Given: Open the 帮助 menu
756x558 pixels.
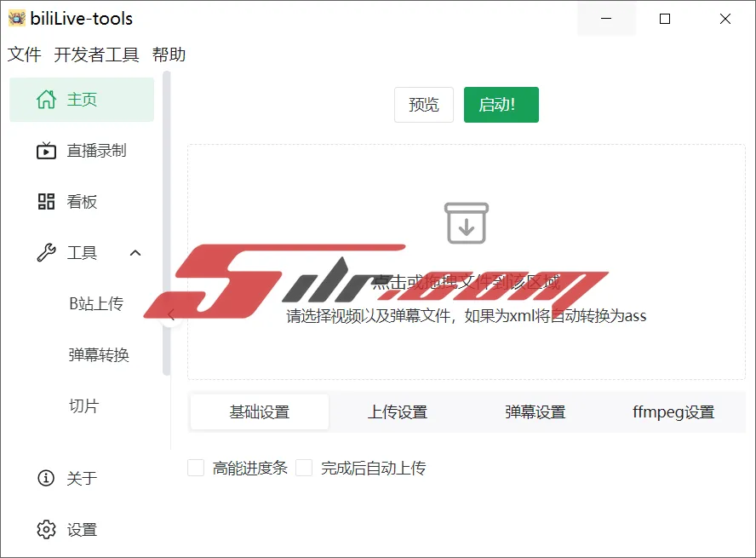Looking at the screenshot, I should click(169, 55).
